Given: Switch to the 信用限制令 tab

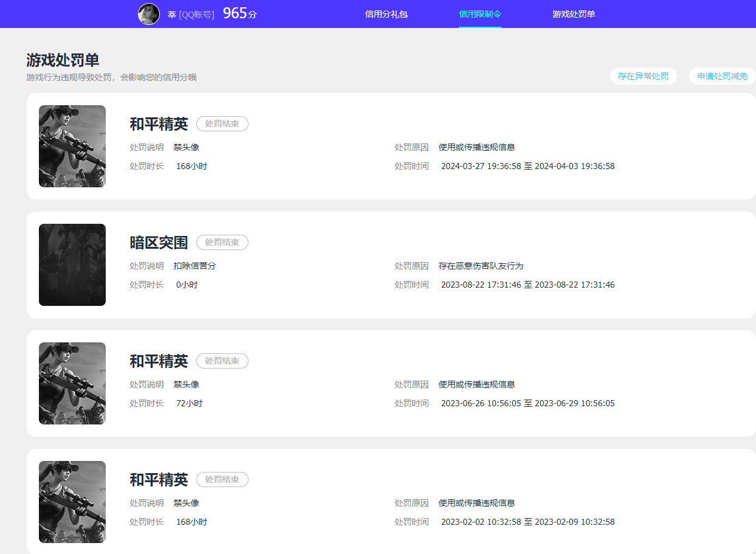Looking at the screenshot, I should pyautogui.click(x=480, y=14).
